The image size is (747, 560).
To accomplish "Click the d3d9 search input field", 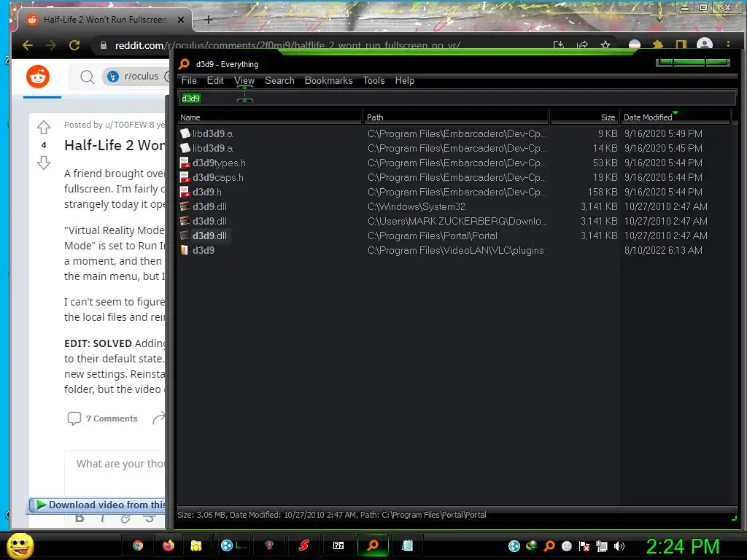I will [457, 98].
